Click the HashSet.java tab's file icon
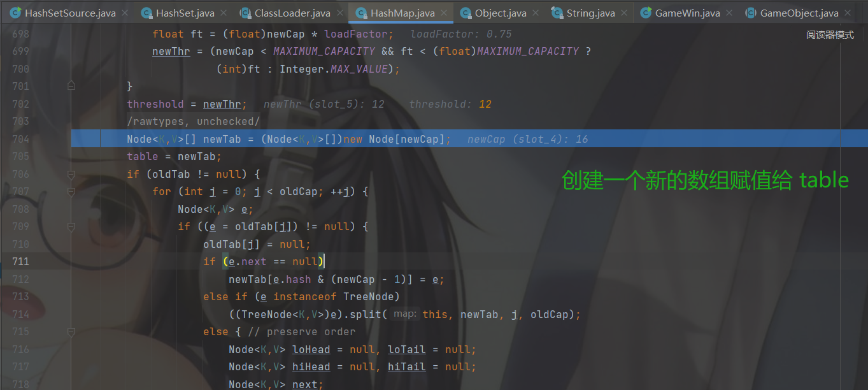868x390 pixels. [x=146, y=13]
